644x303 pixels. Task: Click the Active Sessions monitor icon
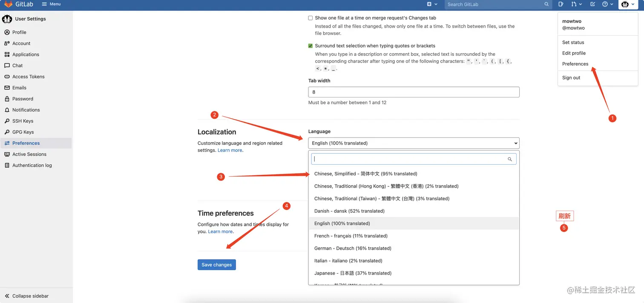(x=7, y=154)
